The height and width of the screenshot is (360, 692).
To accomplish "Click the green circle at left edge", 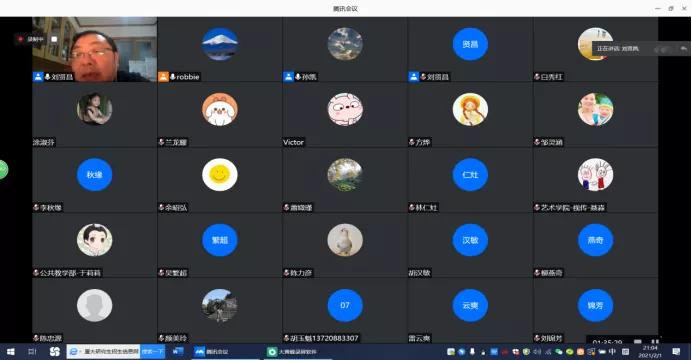I will (x=3, y=169).
